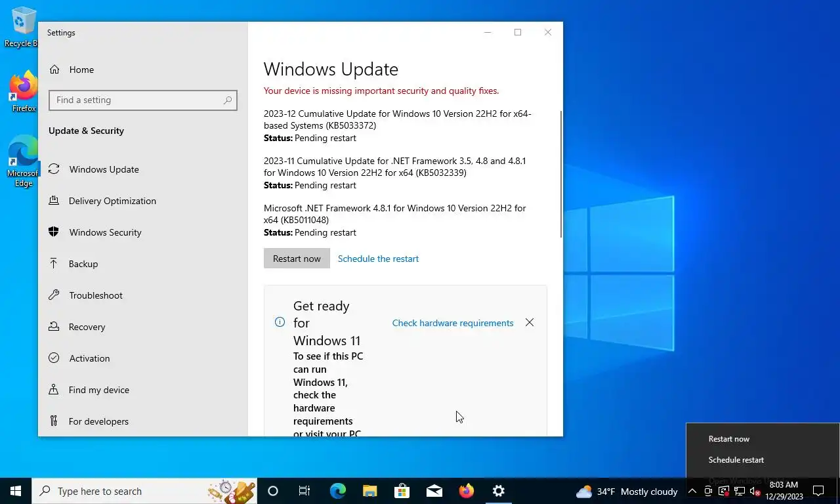Screen dimensions: 840x504
Task: Click the search magnifier in Find a setting
Action: tap(227, 100)
